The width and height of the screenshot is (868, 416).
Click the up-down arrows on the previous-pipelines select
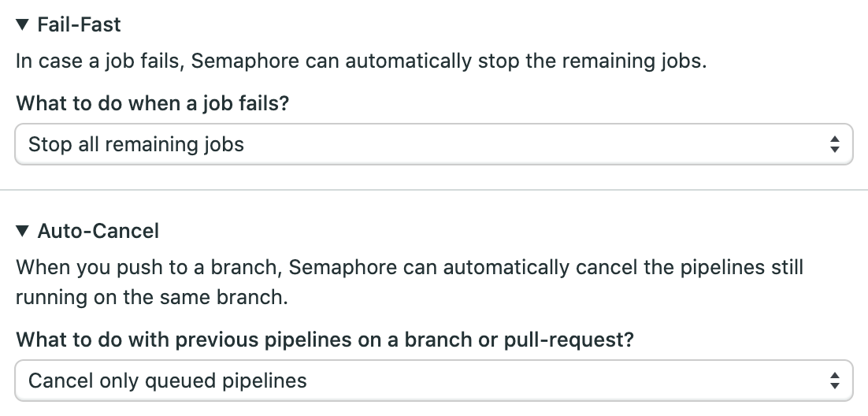tap(835, 381)
